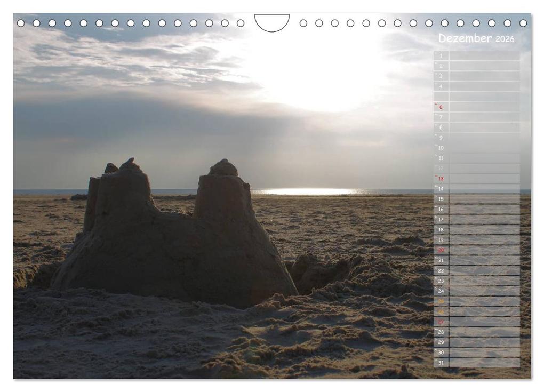Screen dimensions: 544x392
Task: Expand the note line beside date 7
Action: pyautogui.click(x=485, y=116)
